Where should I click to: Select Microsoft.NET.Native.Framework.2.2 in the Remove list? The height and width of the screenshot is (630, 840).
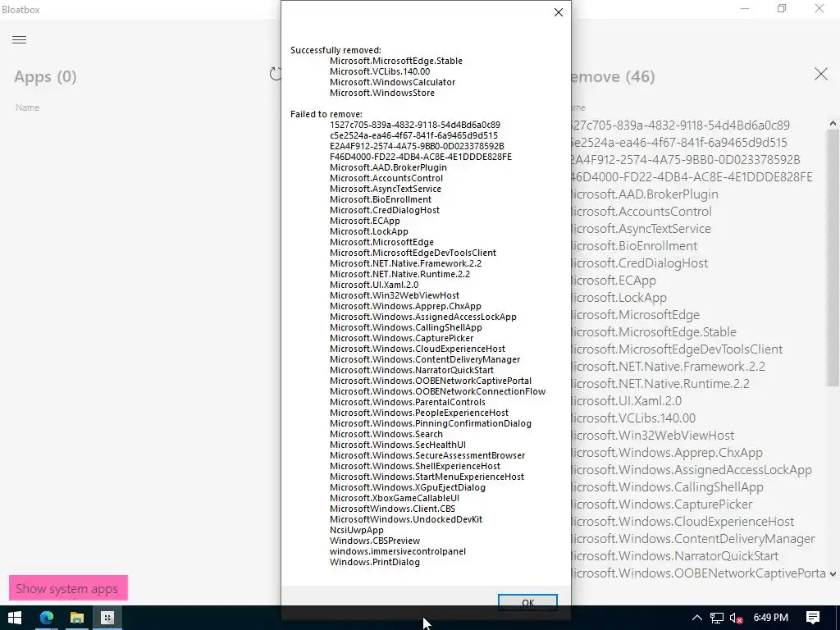tap(669, 367)
